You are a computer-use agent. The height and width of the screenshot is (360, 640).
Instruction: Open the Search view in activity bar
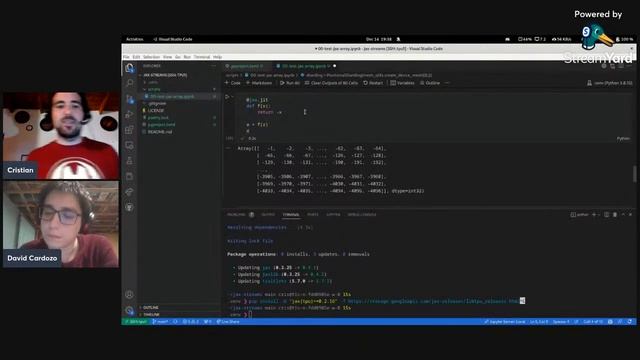[x=129, y=83]
